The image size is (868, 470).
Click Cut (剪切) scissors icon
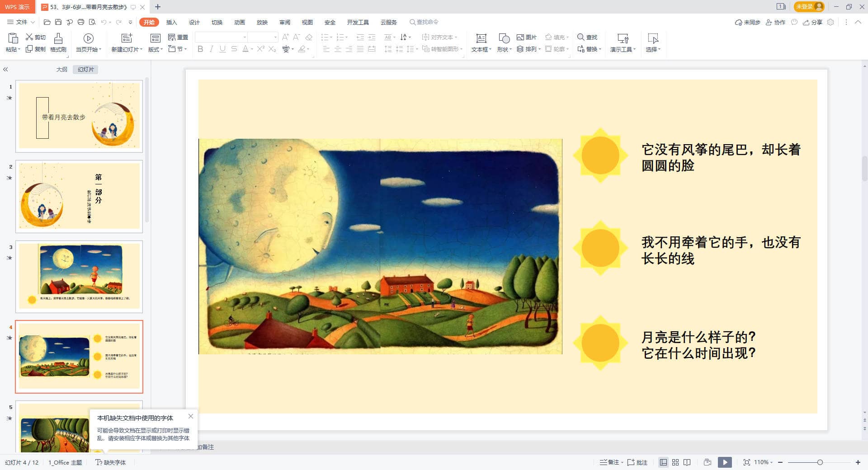[x=29, y=37]
